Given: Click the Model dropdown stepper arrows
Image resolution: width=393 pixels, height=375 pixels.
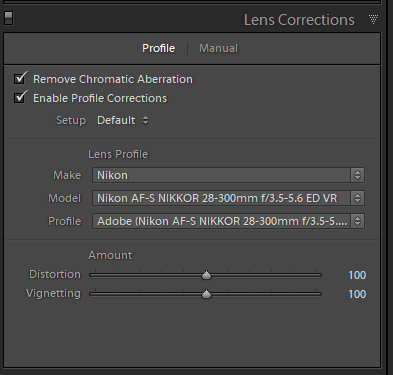Looking at the screenshot, I should (357, 198).
